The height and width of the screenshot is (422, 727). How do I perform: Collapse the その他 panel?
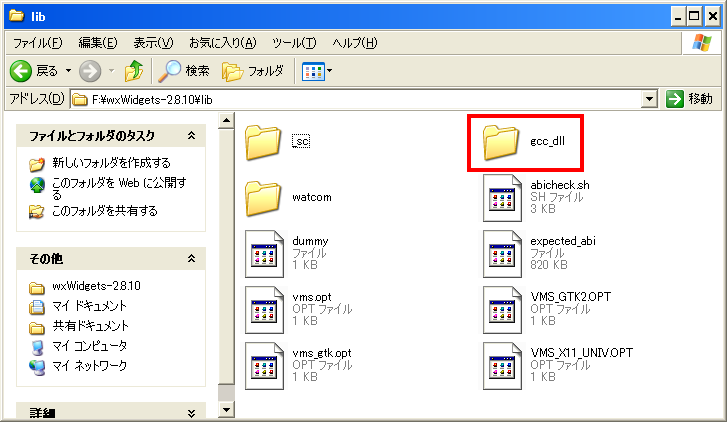coord(191,258)
